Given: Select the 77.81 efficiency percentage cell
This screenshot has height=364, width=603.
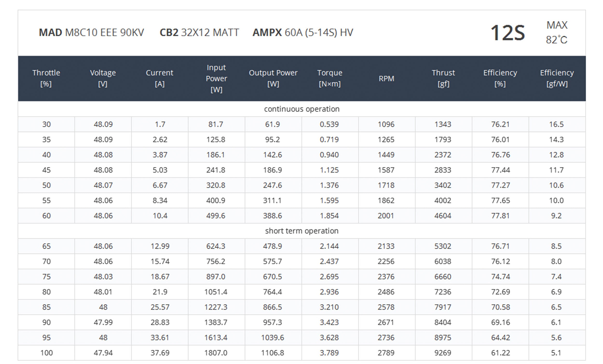Looking at the screenshot, I should pyautogui.click(x=500, y=216).
